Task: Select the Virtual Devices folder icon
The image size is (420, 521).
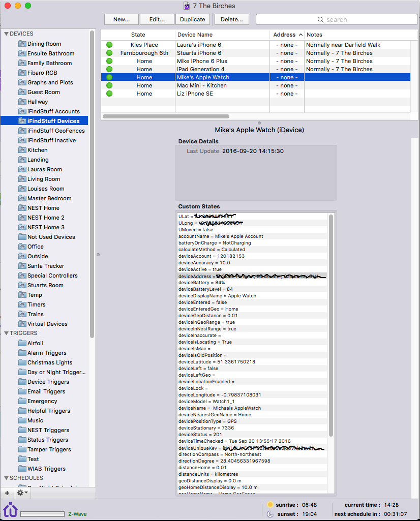Action: pos(22,324)
